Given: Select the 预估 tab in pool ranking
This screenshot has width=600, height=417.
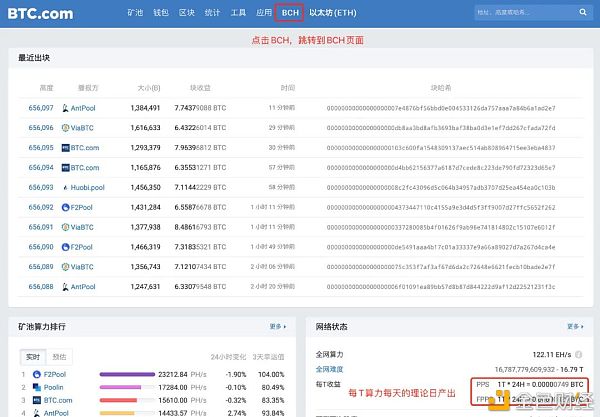Looking at the screenshot, I should tap(59, 357).
